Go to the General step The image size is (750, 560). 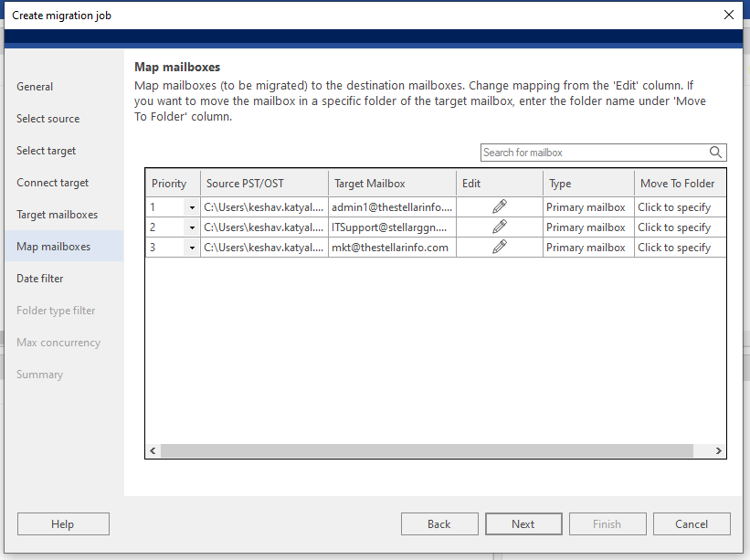35,87
